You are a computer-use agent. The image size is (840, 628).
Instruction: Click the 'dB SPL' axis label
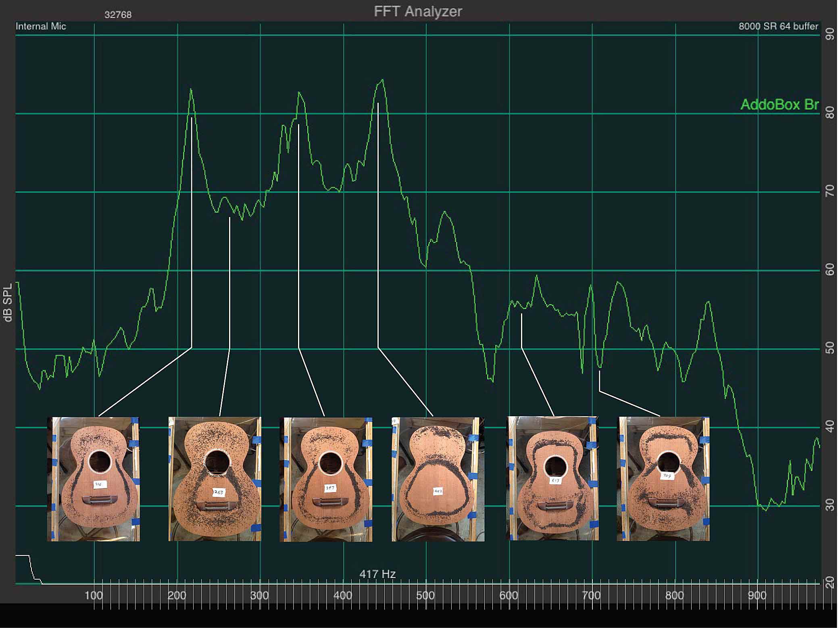[8, 302]
